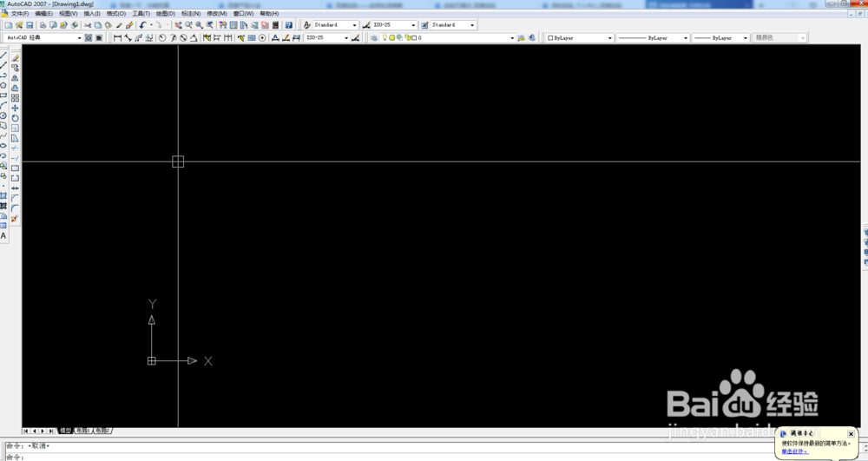Select the Center Mark dimension tool

tap(262, 37)
